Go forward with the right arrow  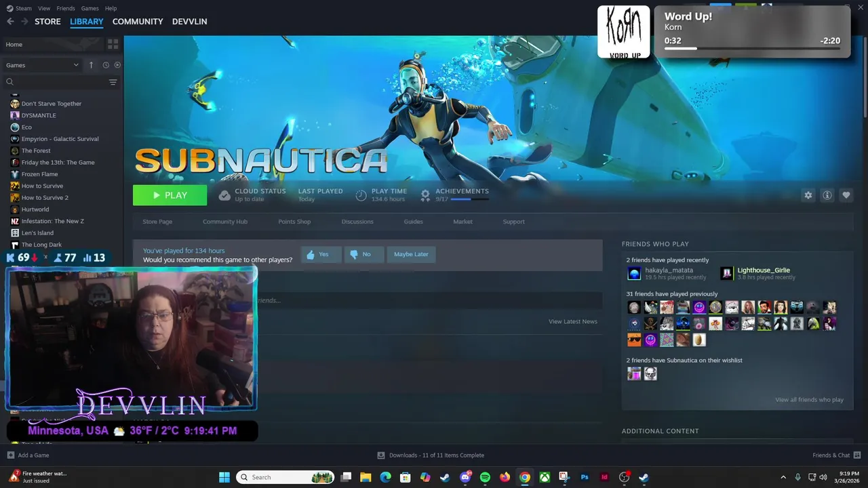pos(24,22)
